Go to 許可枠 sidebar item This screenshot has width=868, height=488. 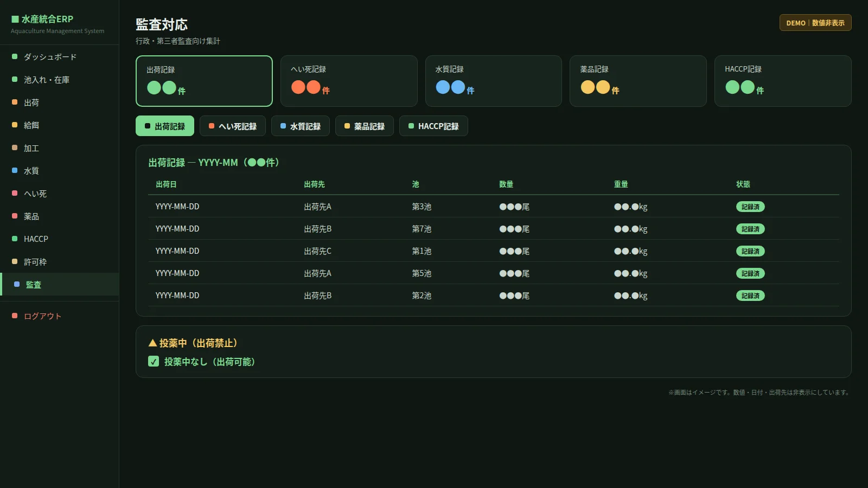click(x=59, y=262)
